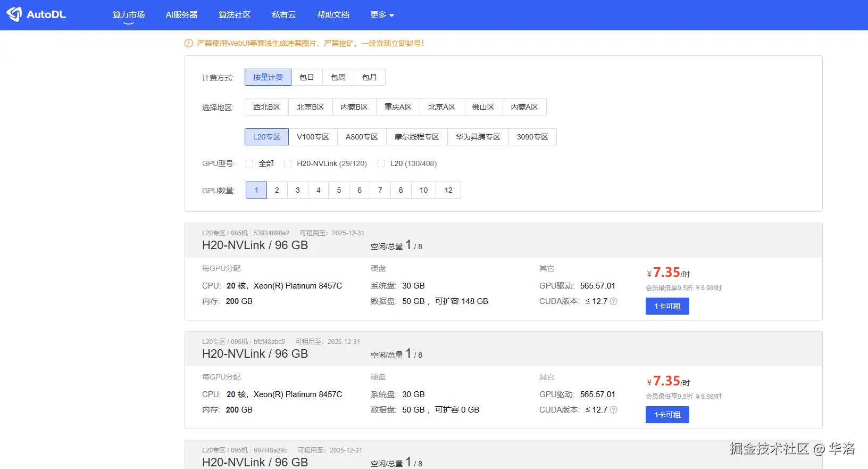Choose the 内蒙B区 region
Viewport: 868px width, 469px height.
click(354, 107)
